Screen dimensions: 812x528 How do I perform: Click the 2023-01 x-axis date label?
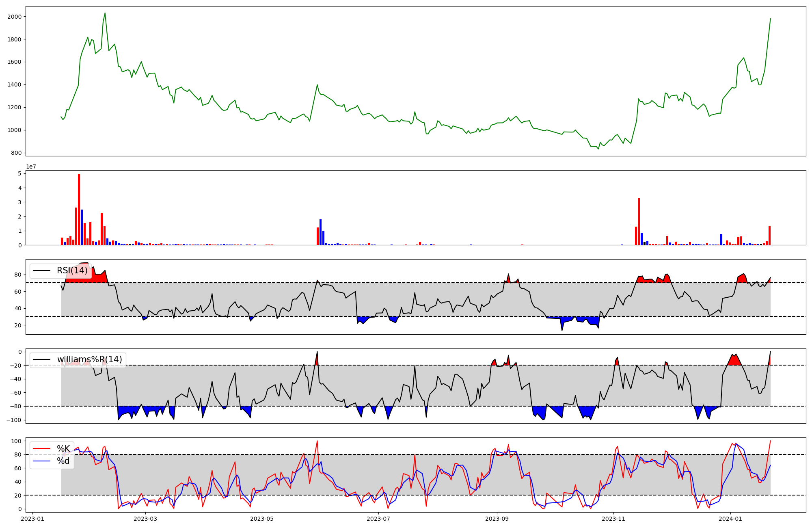[x=32, y=519]
